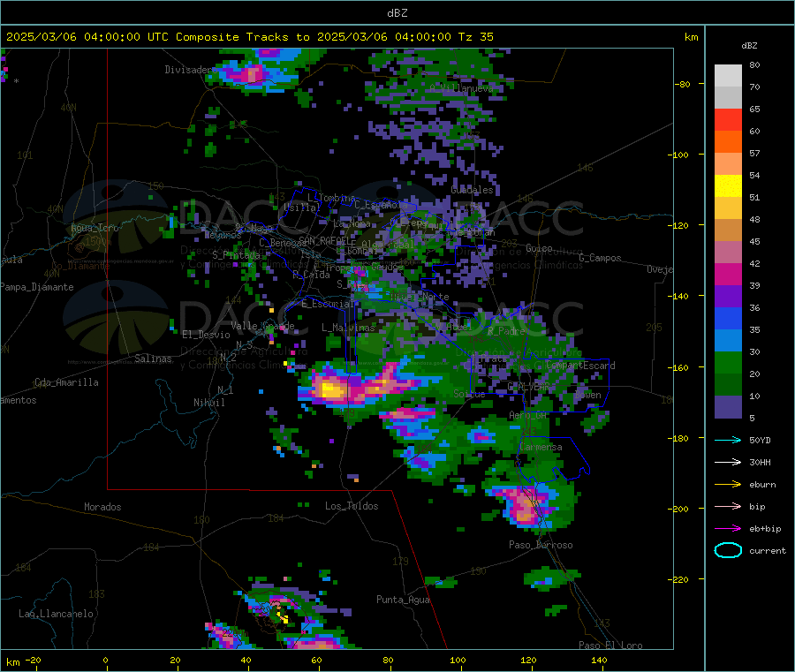Click the 'Lag.Llancanelo' map label
The height and width of the screenshot is (672, 795).
(x=56, y=615)
